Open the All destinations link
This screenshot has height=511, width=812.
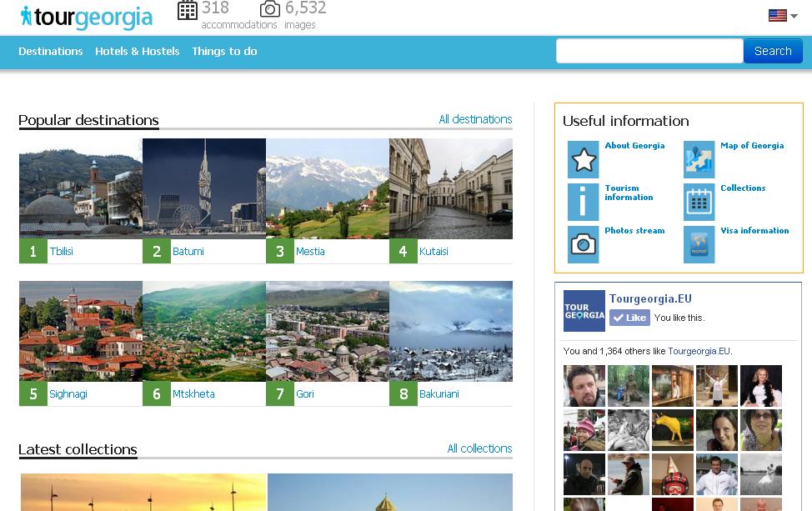[475, 119]
